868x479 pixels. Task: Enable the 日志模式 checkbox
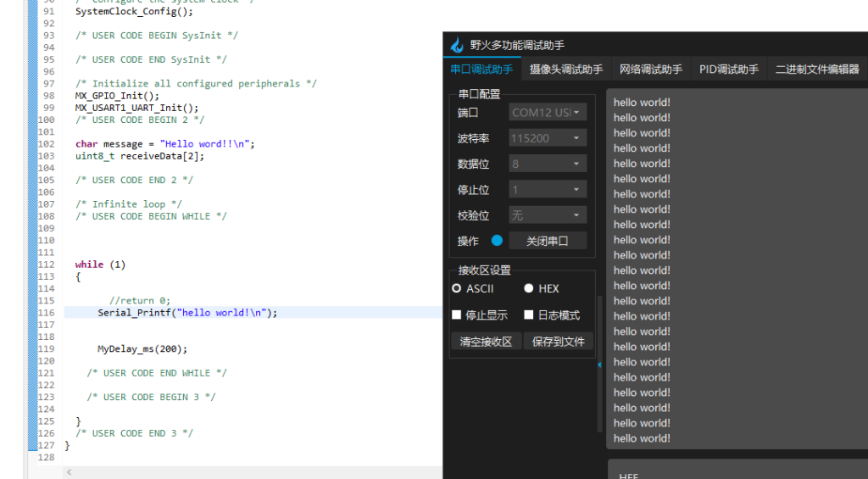coord(529,315)
